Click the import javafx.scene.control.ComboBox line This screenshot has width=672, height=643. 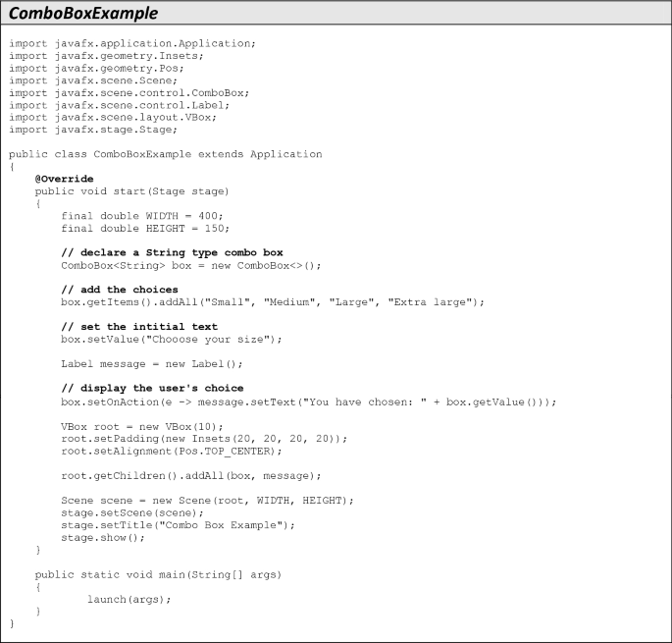(x=129, y=93)
